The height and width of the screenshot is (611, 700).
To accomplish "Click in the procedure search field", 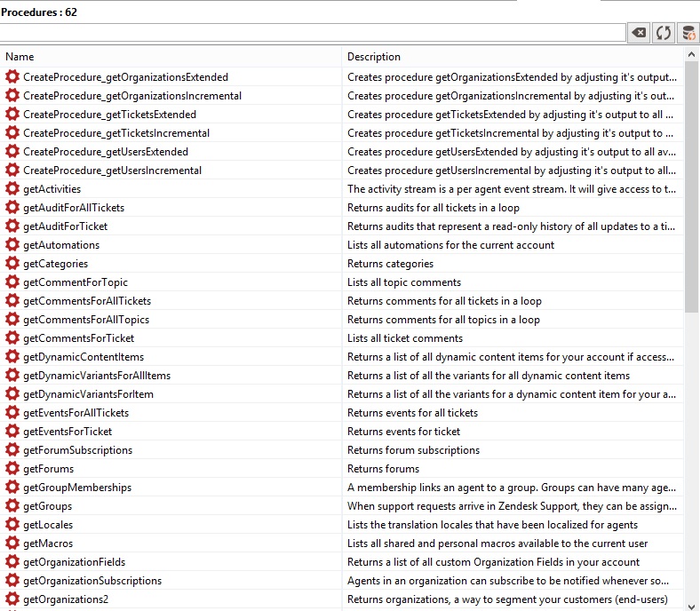I will pos(313,33).
